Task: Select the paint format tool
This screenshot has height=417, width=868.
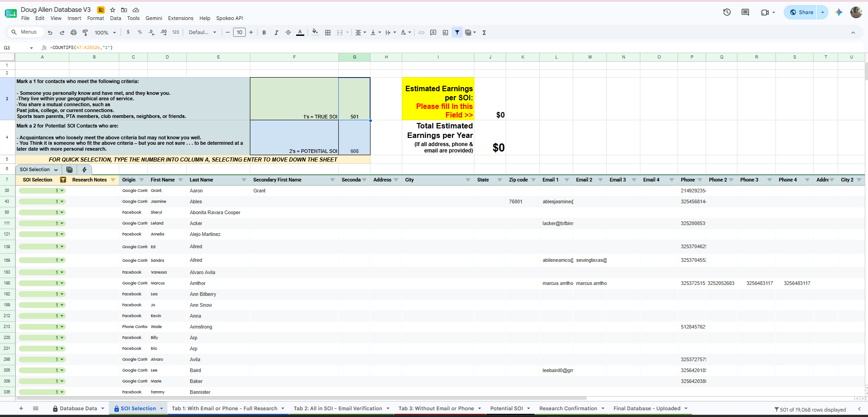Action: click(x=85, y=33)
